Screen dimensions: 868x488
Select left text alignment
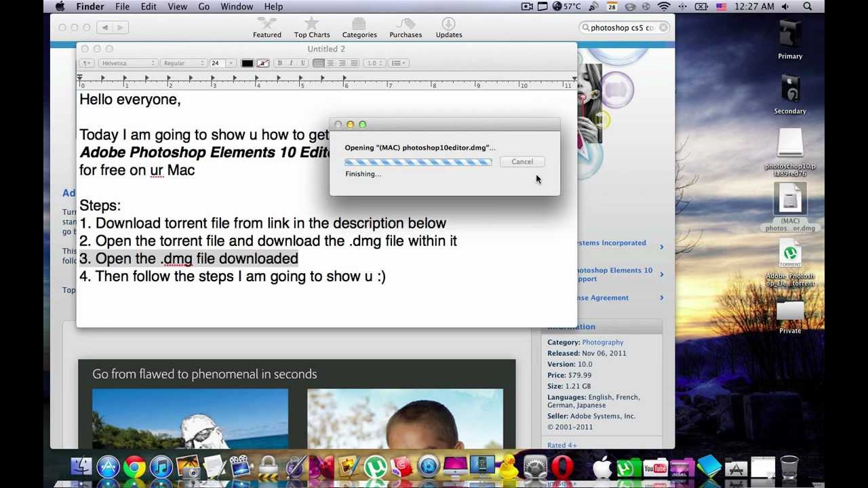tap(318, 63)
